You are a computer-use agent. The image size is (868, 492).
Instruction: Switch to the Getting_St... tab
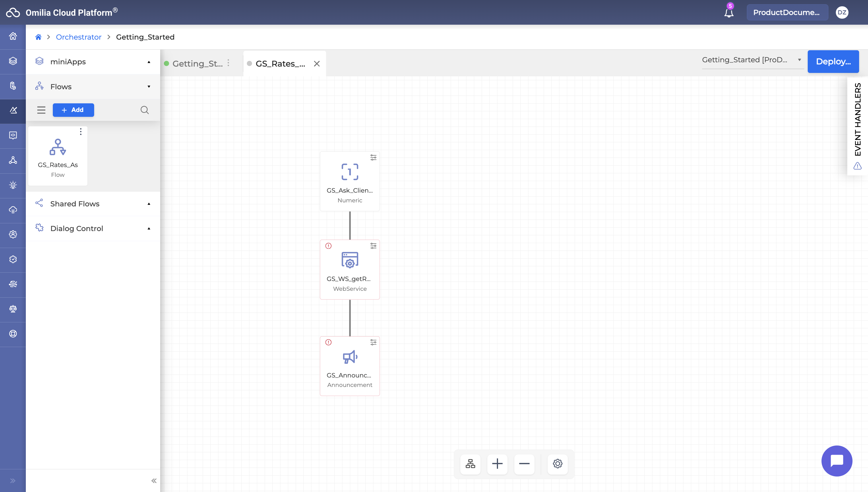click(197, 63)
